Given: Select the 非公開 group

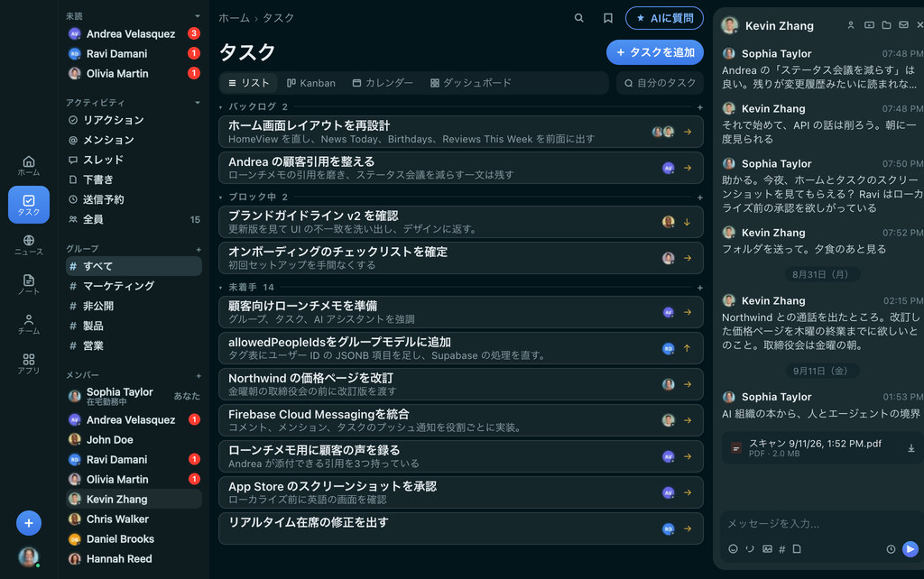Looking at the screenshot, I should point(134,307).
